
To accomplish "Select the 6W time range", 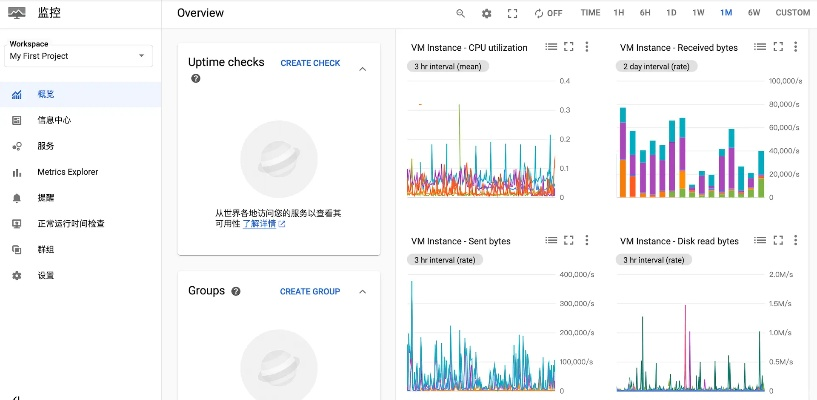I will (x=754, y=13).
